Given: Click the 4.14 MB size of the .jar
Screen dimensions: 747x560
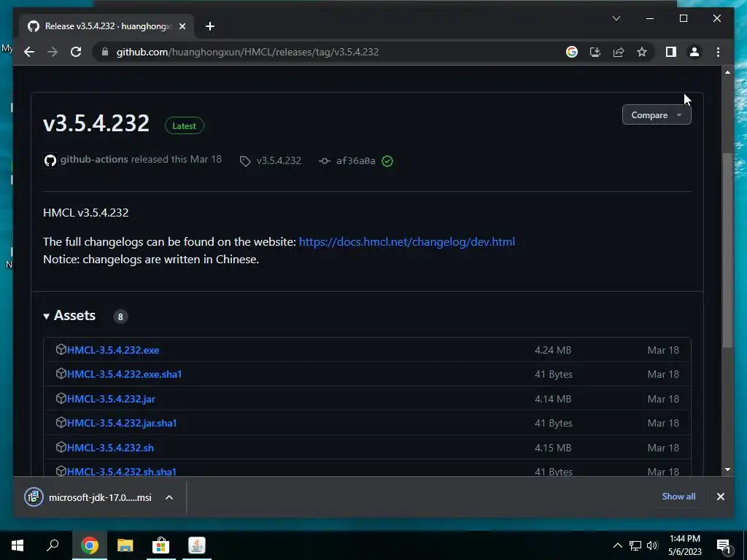Looking at the screenshot, I should tap(553, 399).
